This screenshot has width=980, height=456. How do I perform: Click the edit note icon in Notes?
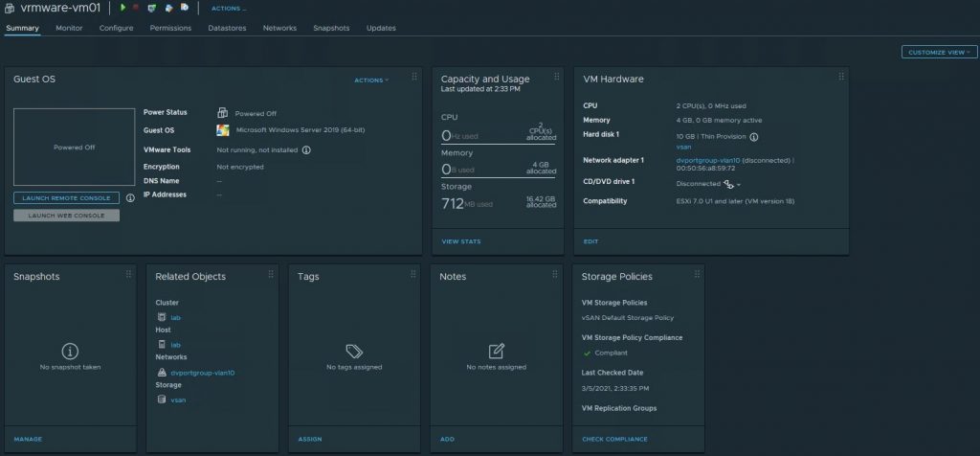[497, 351]
